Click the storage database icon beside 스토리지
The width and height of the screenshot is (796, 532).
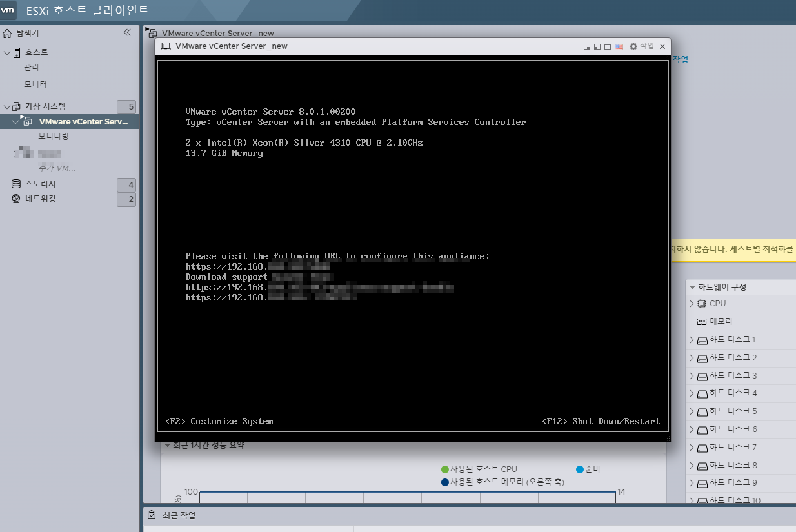(x=16, y=184)
